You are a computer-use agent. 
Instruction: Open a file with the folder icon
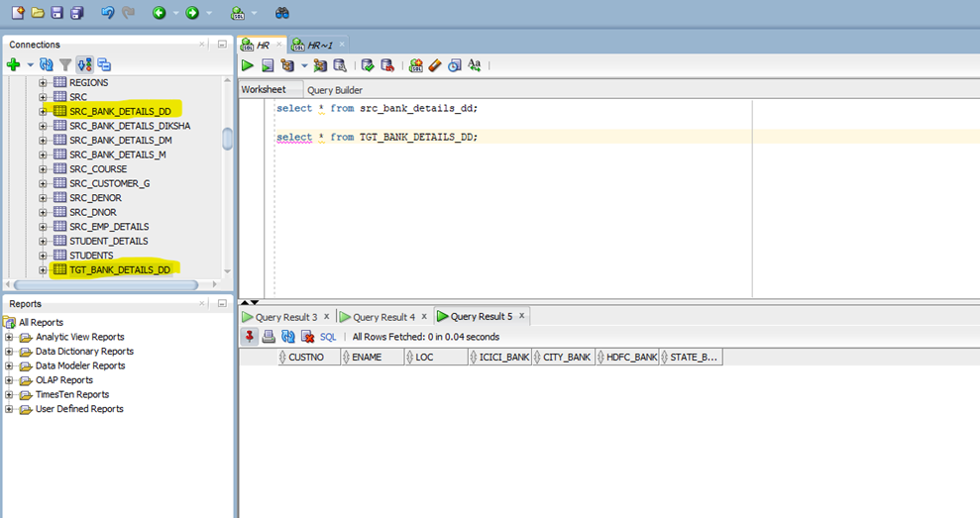pos(38,13)
